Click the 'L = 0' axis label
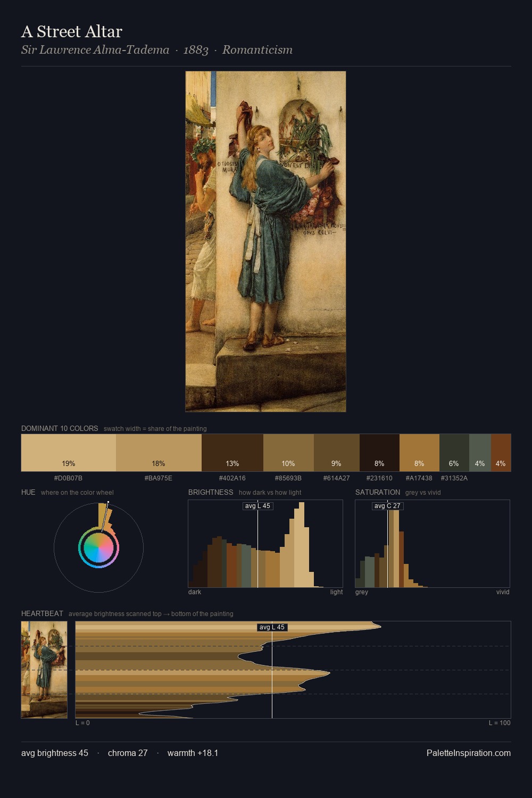This screenshot has height=798, width=532. 82,723
